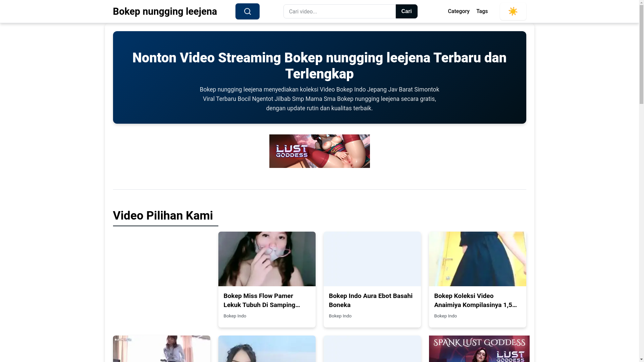Open the Category menu

(459, 11)
